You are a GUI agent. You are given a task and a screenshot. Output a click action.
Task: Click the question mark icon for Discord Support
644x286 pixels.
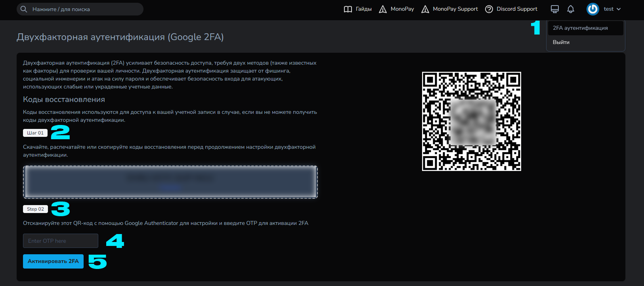pos(489,9)
